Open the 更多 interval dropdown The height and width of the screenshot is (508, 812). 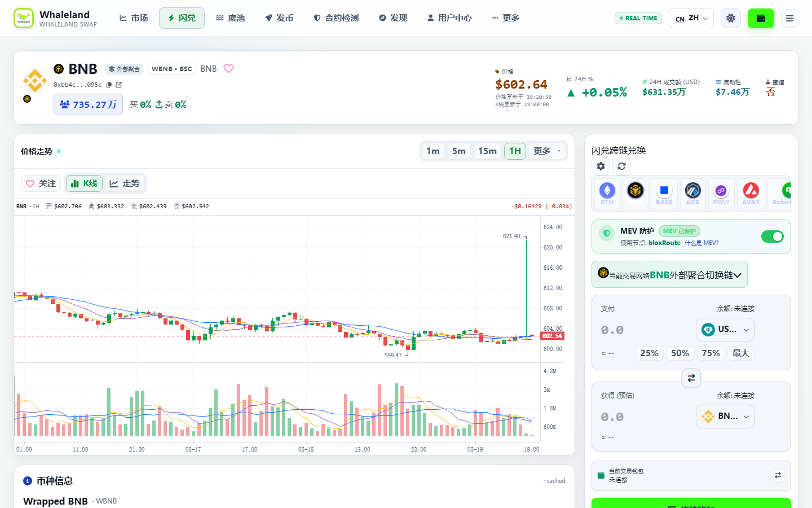547,151
